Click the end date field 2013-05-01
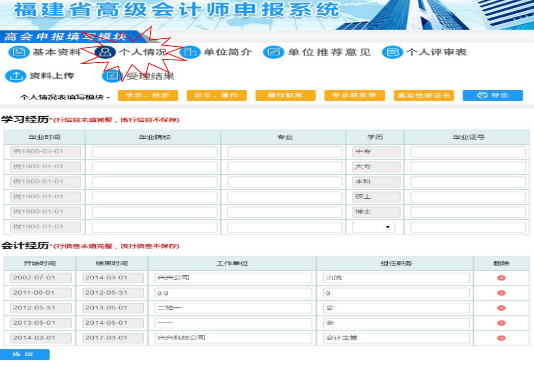This screenshot has height=370, width=534. pyautogui.click(x=113, y=308)
